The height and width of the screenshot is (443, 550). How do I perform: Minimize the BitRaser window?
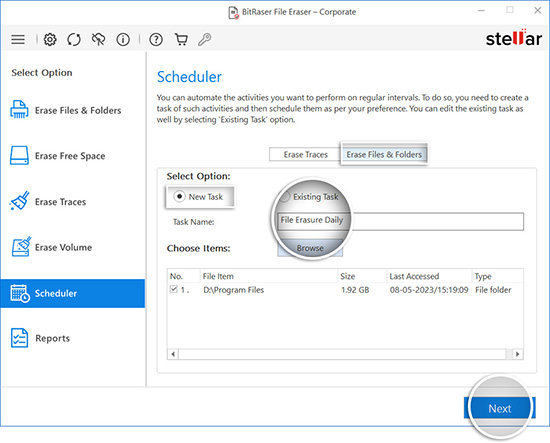(x=481, y=11)
